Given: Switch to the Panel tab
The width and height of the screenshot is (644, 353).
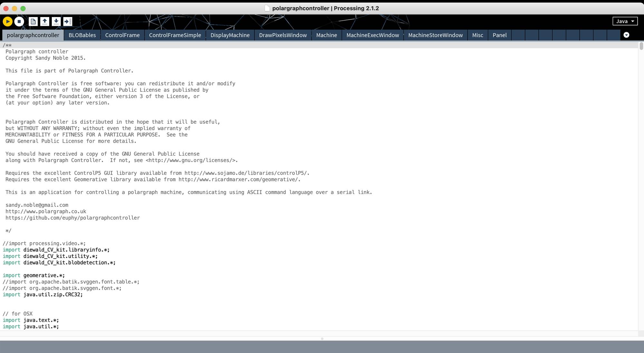Looking at the screenshot, I should click(499, 35).
